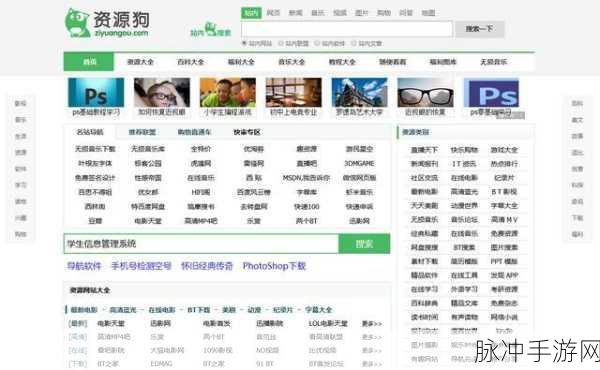This screenshot has width=600, height=370.
Task: Open the 导航软件 hot link
Action: [84, 266]
